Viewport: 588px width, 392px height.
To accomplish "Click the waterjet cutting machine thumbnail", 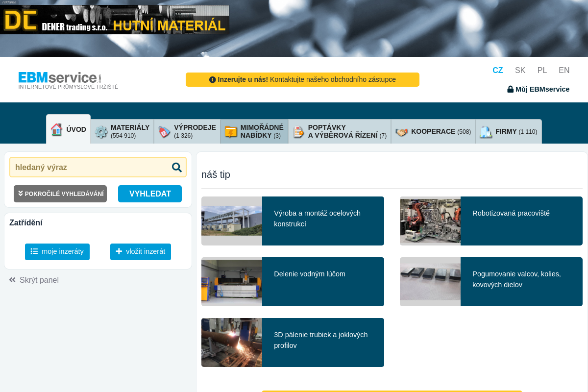I will (x=232, y=282).
